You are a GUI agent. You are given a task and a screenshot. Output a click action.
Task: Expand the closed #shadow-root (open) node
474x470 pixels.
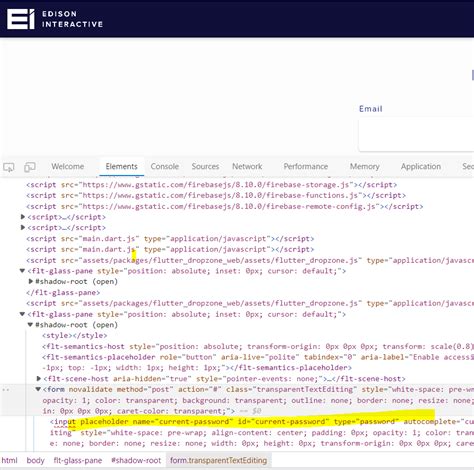31,281
